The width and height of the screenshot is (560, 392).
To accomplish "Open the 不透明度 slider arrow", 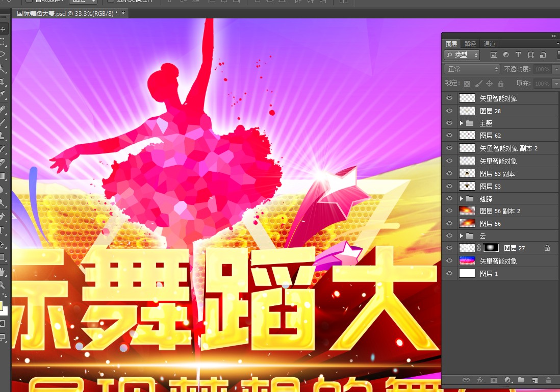I will (x=555, y=69).
